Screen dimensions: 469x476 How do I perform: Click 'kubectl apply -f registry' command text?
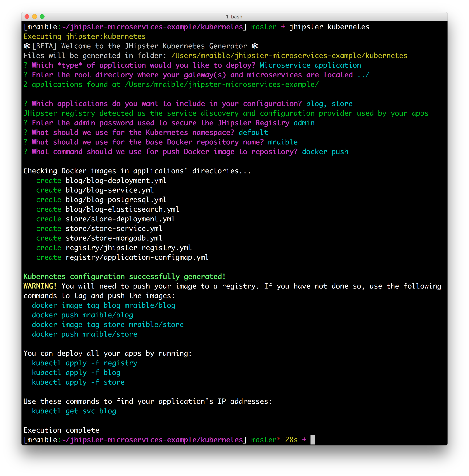point(84,363)
